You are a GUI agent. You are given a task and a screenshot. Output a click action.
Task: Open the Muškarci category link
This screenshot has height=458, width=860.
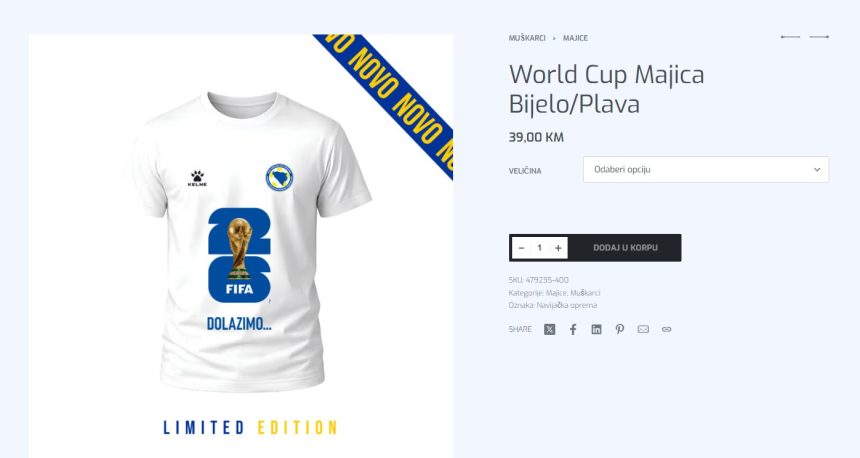coord(585,293)
